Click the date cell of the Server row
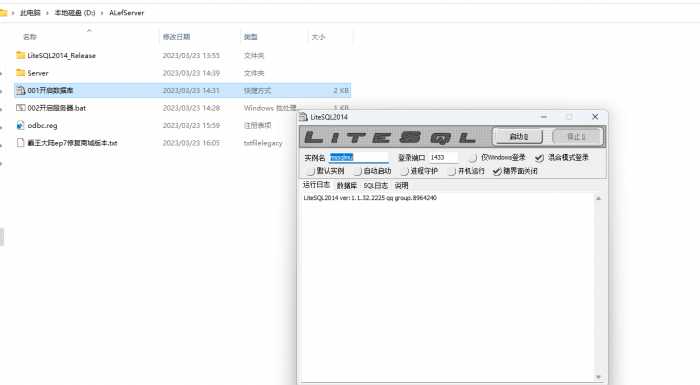This screenshot has width=700, height=385. pyautogui.click(x=191, y=73)
